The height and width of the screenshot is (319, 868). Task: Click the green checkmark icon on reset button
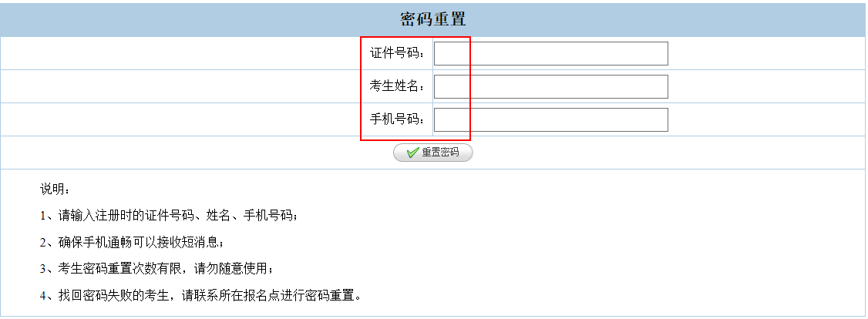412,153
